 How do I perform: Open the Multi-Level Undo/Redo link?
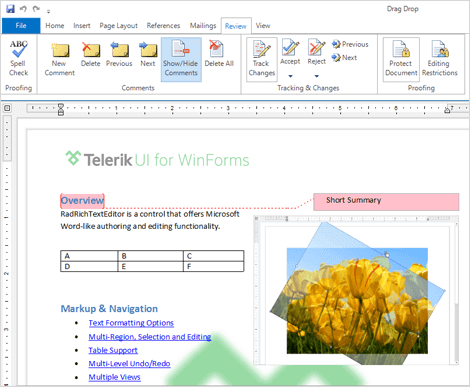[129, 364]
